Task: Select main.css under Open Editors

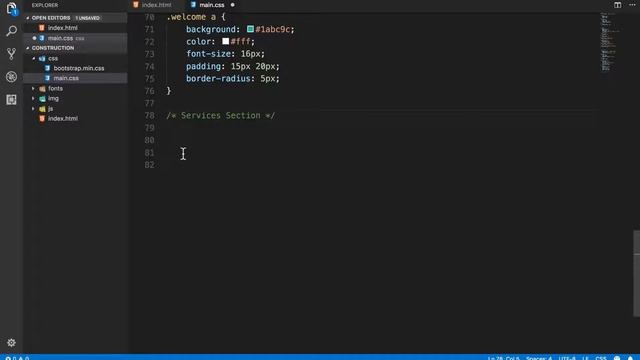Action: (x=76, y=38)
